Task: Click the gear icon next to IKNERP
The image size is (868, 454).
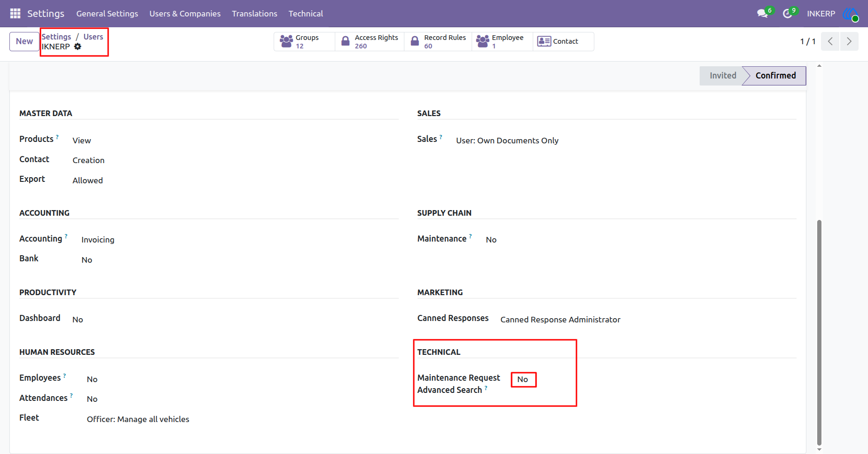Action: (78, 47)
